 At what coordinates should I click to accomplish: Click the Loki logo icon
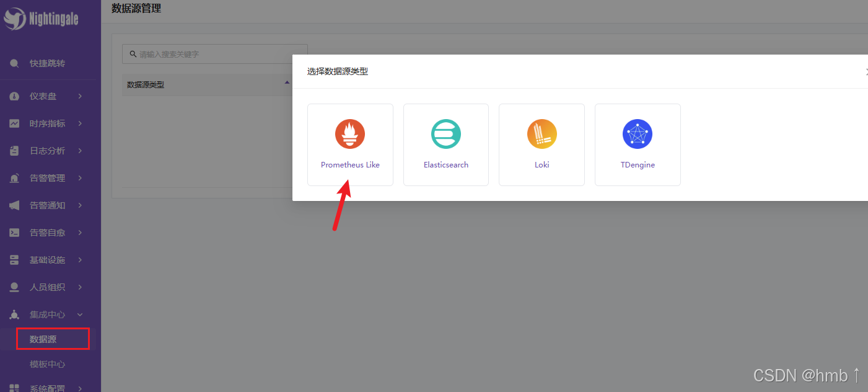pyautogui.click(x=542, y=134)
